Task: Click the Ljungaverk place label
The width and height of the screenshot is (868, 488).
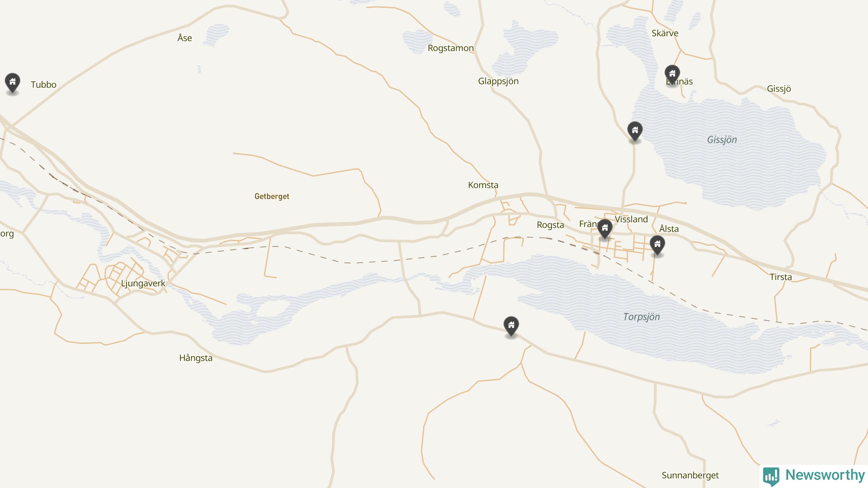Action: tap(143, 284)
